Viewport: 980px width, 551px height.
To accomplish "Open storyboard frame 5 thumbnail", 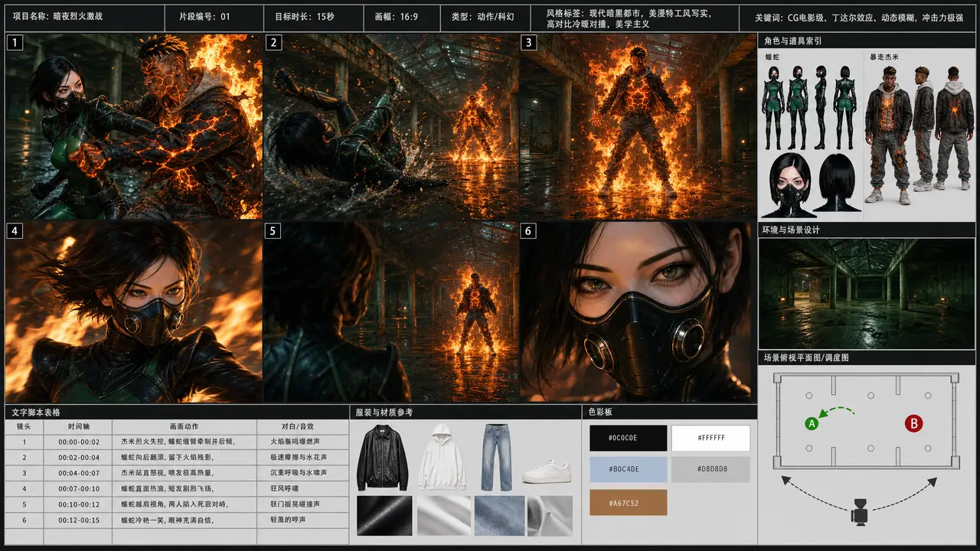I will [x=391, y=312].
